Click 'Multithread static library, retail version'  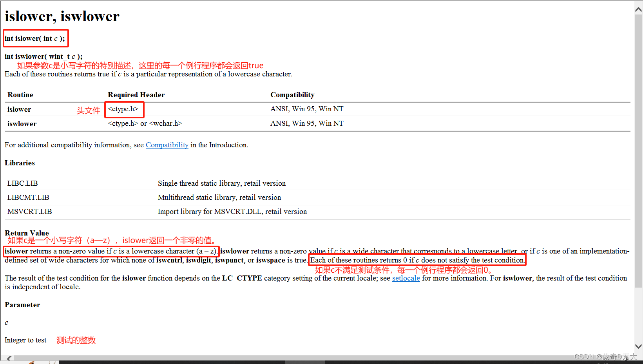(x=219, y=197)
